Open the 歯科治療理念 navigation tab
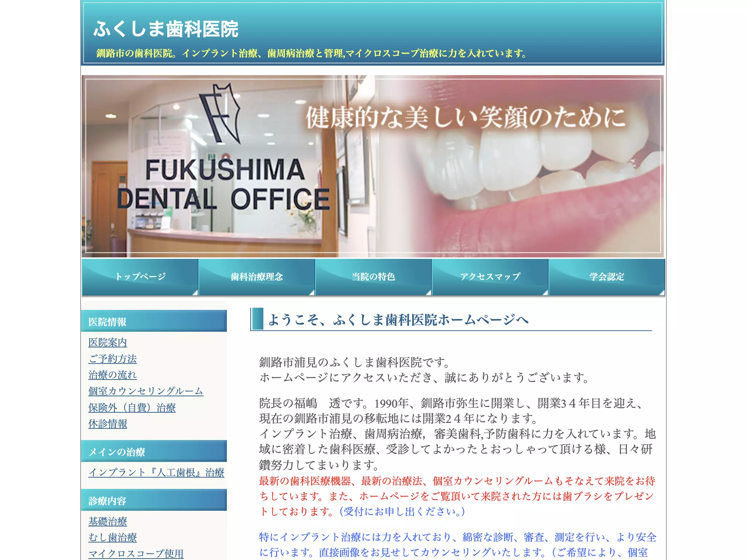This screenshot has width=747, height=560. click(x=257, y=277)
